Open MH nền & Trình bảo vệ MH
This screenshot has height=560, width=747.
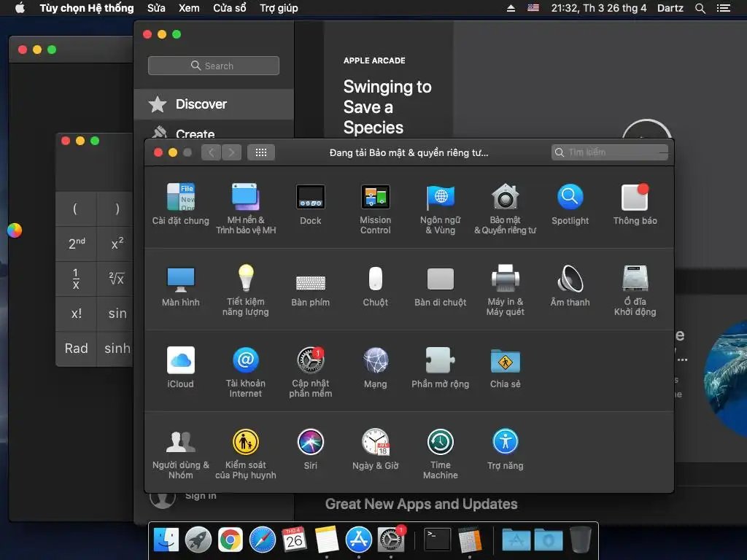click(246, 208)
